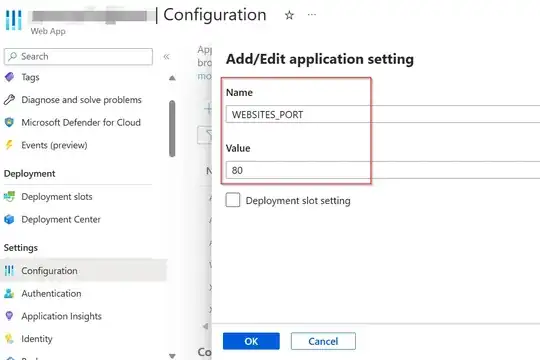The height and width of the screenshot is (360, 540).
Task: Click the sidebar scroll up arrow
Action: click(x=172, y=78)
